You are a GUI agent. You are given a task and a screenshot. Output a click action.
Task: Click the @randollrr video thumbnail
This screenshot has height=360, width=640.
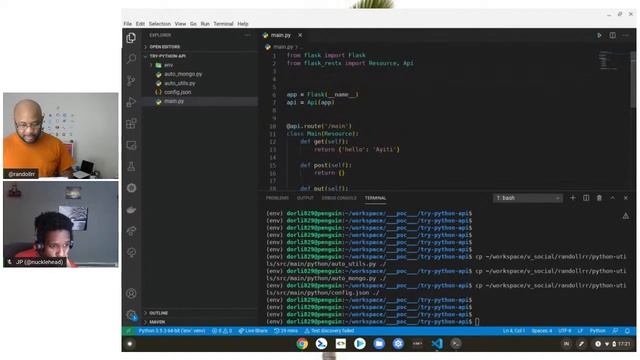[61, 136]
